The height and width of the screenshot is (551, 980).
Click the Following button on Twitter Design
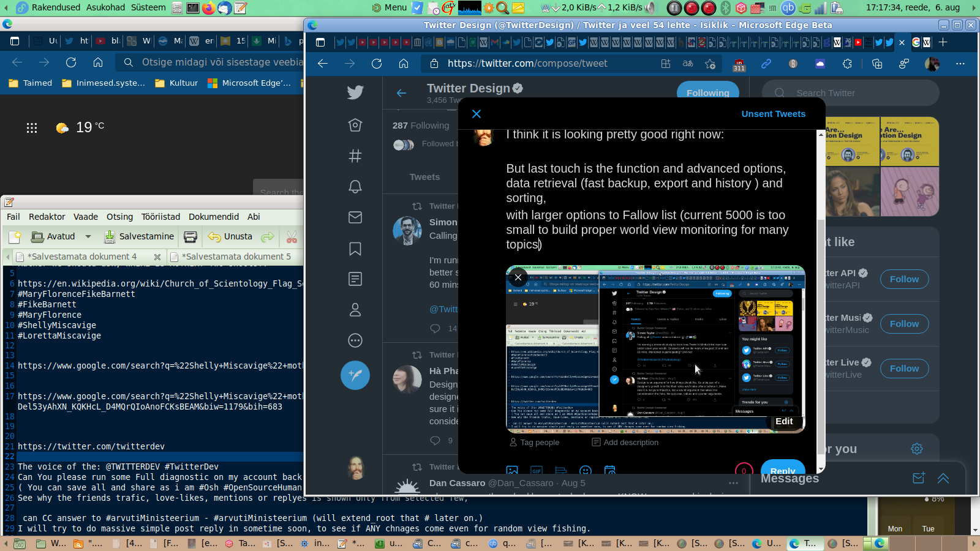click(708, 92)
